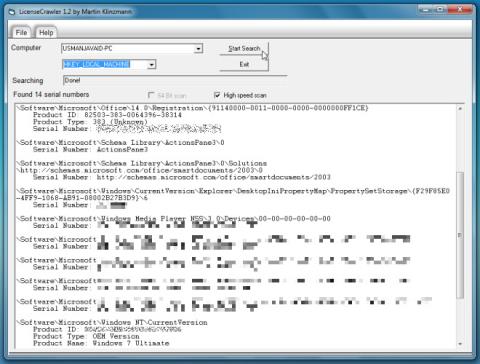Select the Office 14.0 Registration key line
This screenshot has width=480, height=364.
pyautogui.click(x=193, y=108)
